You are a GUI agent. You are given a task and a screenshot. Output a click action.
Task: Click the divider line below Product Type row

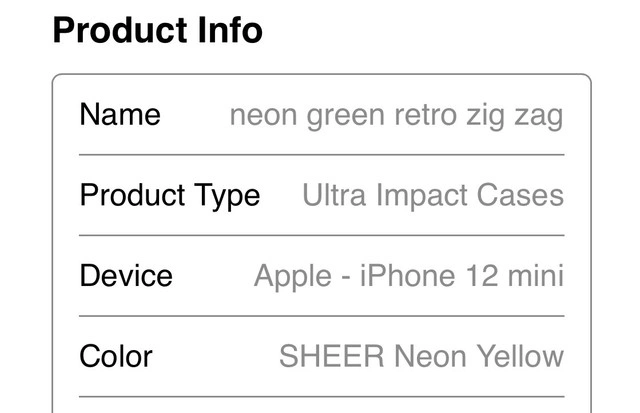tap(321, 235)
